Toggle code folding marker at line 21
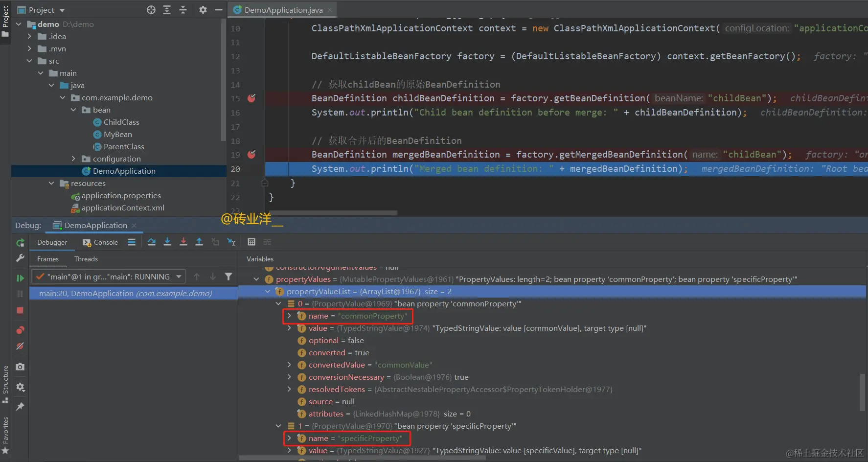This screenshot has width=868, height=462. 265,183
